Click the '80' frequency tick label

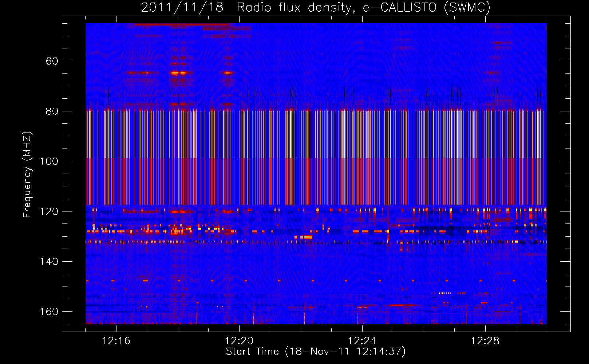(x=52, y=111)
